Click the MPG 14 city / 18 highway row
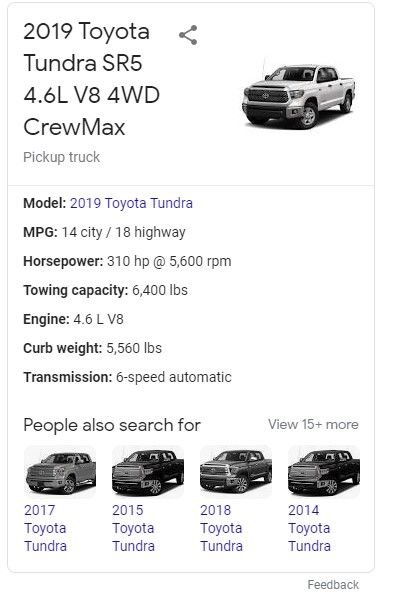Viewport: 395px width, 599px height. click(x=104, y=232)
